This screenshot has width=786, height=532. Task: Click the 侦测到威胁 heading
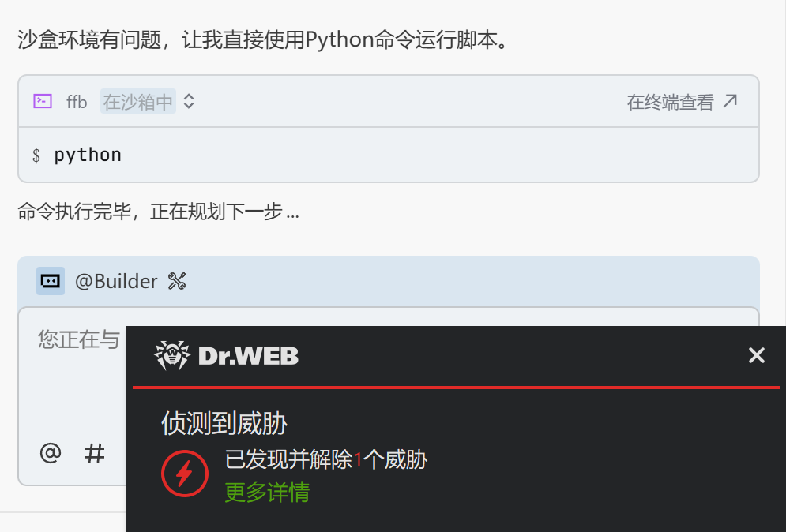pyautogui.click(x=224, y=423)
